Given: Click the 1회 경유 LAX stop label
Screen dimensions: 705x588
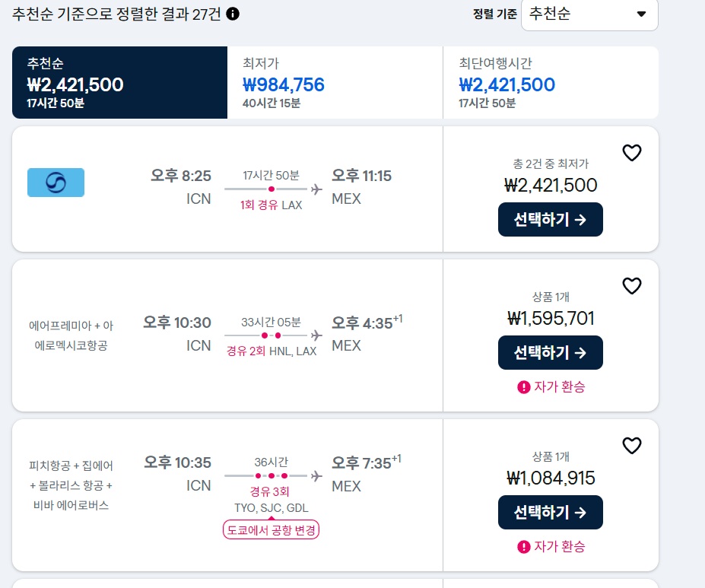Looking at the screenshot, I should tap(271, 205).
